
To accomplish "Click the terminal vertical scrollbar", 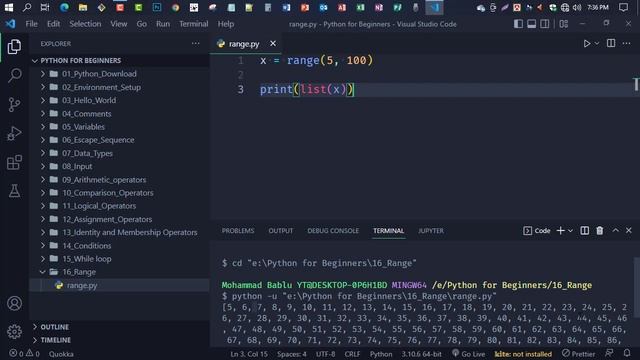I will pos(636,287).
